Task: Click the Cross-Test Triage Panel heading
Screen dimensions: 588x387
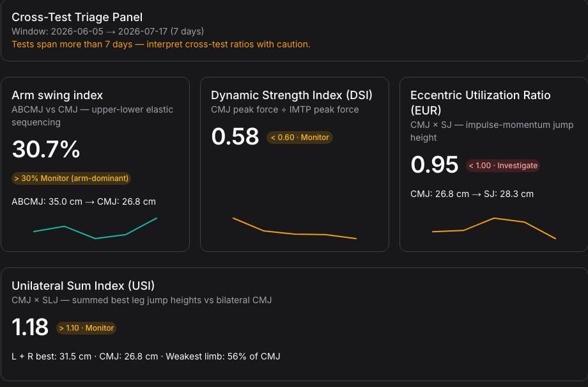Action: pos(77,17)
